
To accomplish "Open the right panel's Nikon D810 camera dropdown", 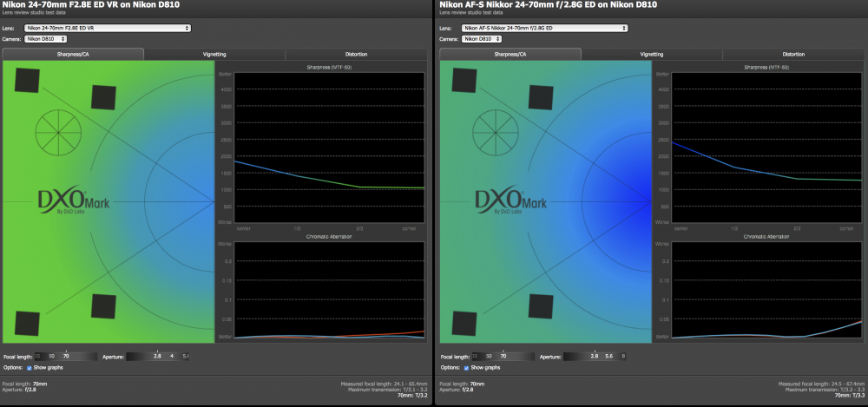I will click(482, 39).
